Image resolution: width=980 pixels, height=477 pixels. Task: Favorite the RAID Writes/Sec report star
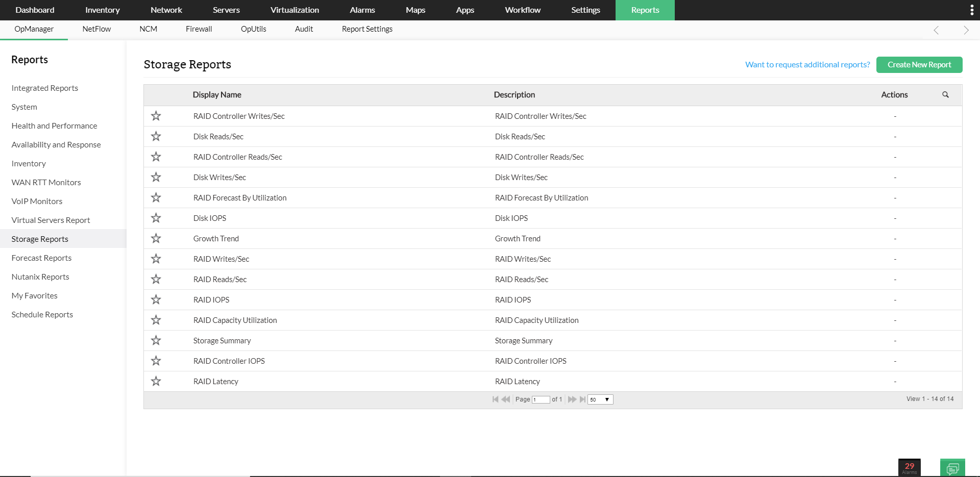tap(156, 259)
